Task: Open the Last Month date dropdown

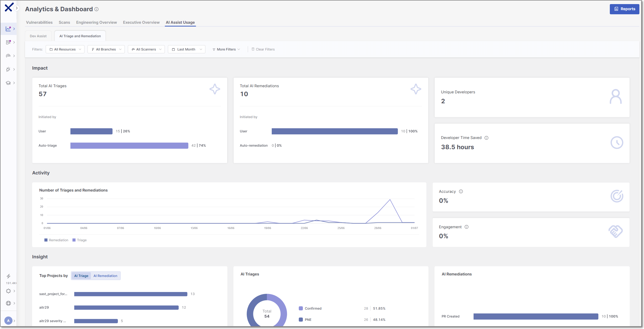Action: 187,49
